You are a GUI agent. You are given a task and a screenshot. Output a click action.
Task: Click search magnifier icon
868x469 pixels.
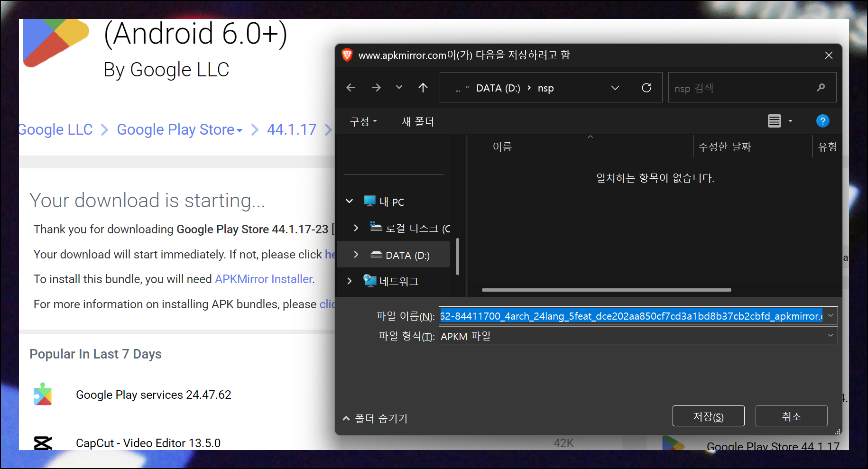pos(821,88)
